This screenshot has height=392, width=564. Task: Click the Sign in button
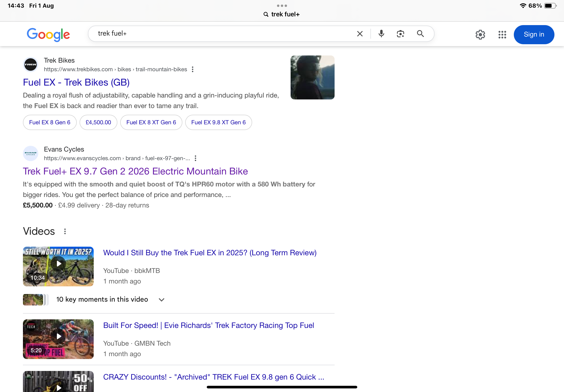[534, 35]
